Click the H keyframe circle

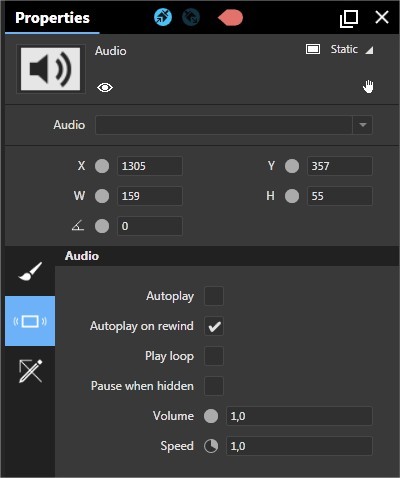pyautogui.click(x=292, y=196)
